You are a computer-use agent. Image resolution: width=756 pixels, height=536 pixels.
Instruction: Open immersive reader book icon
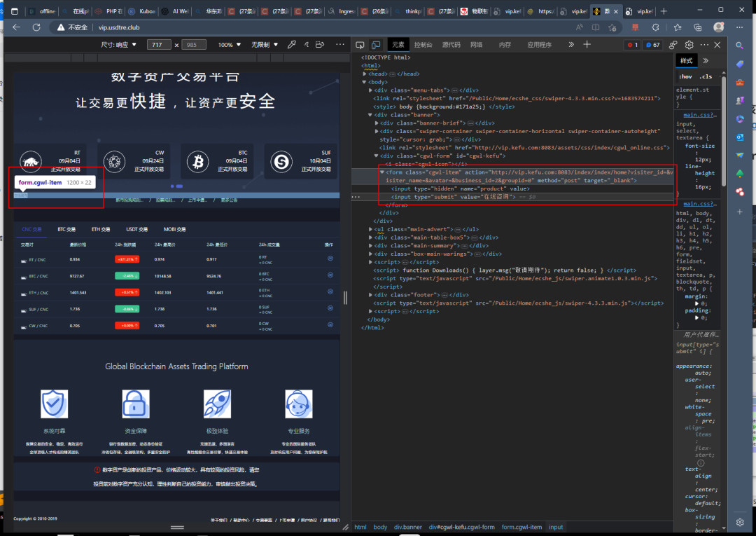click(596, 27)
